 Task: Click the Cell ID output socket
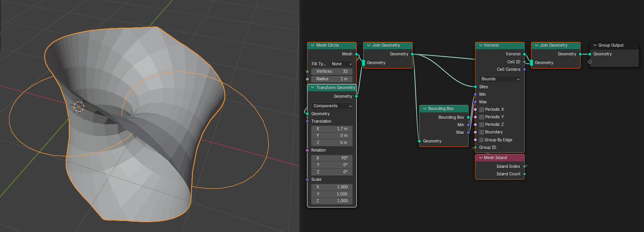pos(524,62)
